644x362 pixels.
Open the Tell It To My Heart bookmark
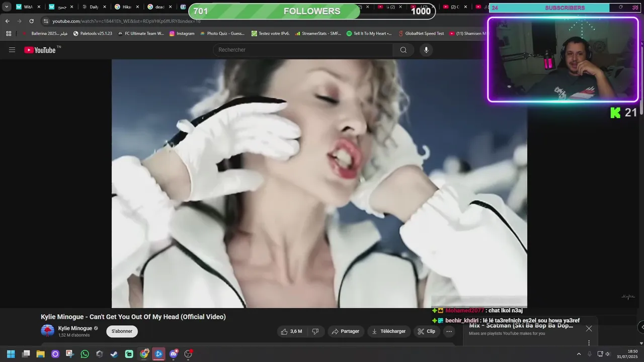click(369, 34)
